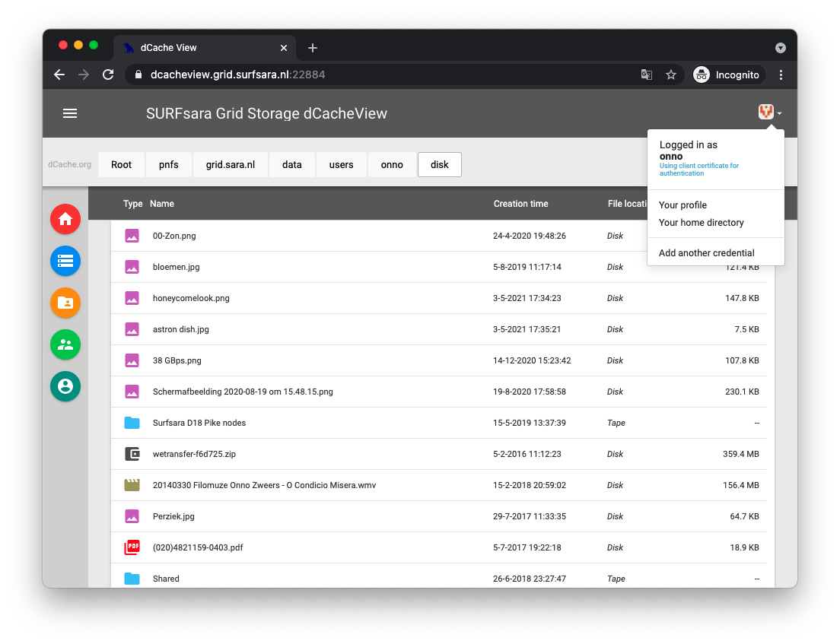The image size is (840, 644).
Task: Click creation time 5-2-2016 11:12:23
Action: pos(527,454)
